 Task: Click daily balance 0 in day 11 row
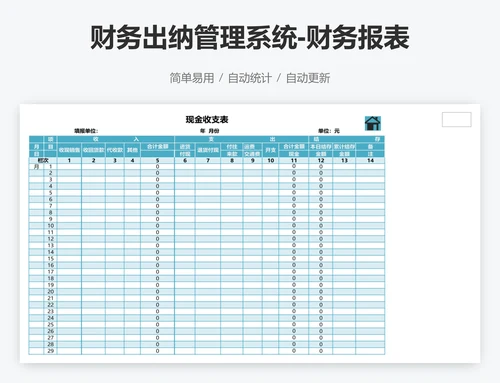(321, 232)
